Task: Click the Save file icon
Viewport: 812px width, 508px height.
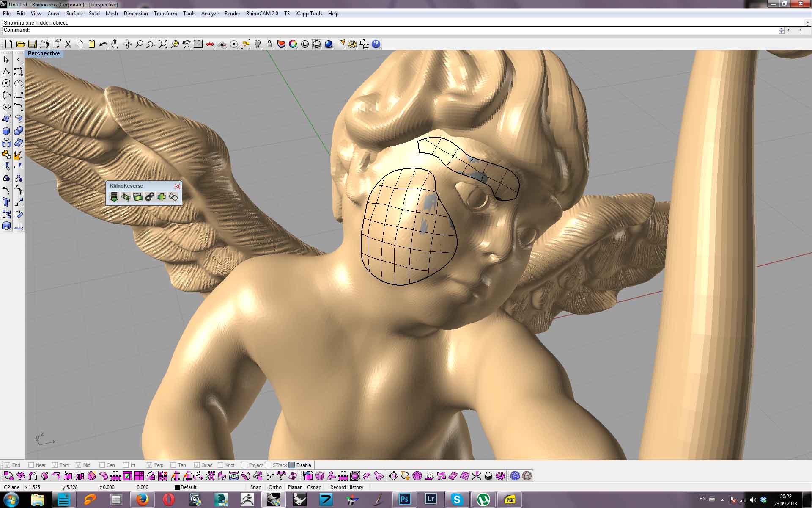Action: [32, 44]
